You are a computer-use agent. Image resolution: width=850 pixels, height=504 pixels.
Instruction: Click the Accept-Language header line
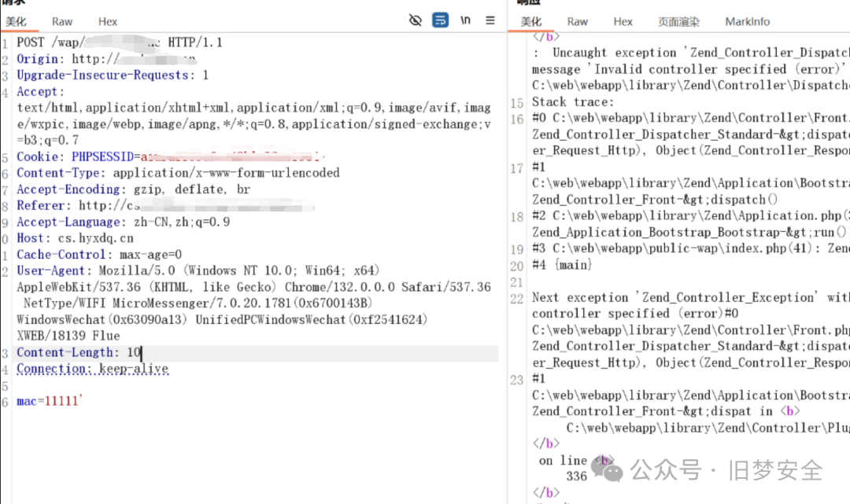coord(123,222)
